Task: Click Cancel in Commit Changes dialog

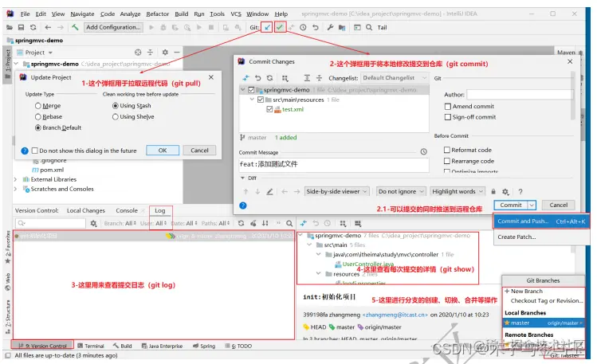Action: click(558, 205)
